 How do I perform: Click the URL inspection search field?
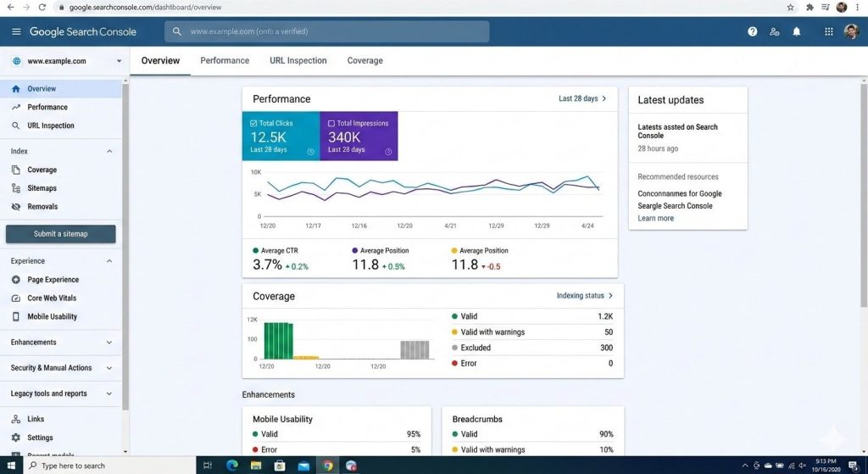[326, 31]
